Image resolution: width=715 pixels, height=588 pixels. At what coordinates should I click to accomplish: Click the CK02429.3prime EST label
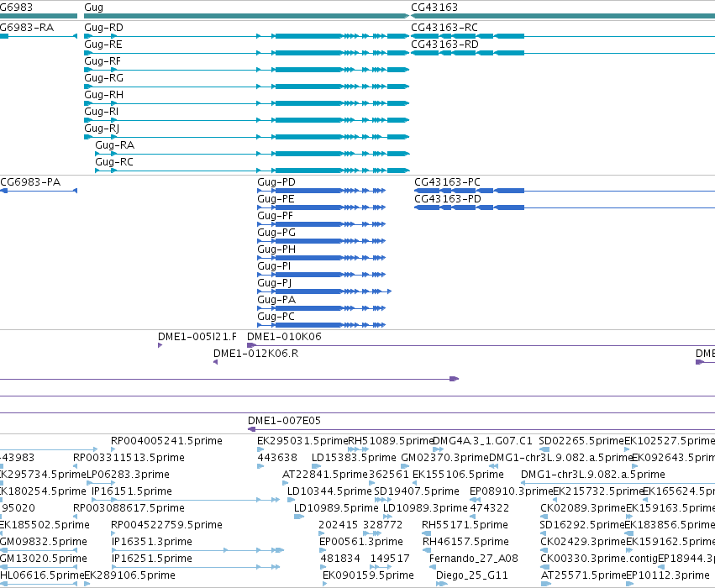point(583,542)
